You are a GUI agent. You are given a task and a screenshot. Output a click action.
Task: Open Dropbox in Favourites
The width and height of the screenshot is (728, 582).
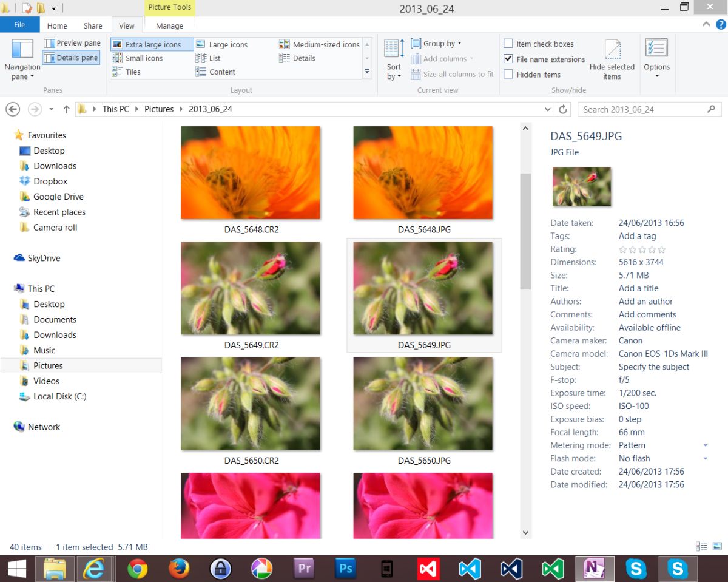pos(50,181)
